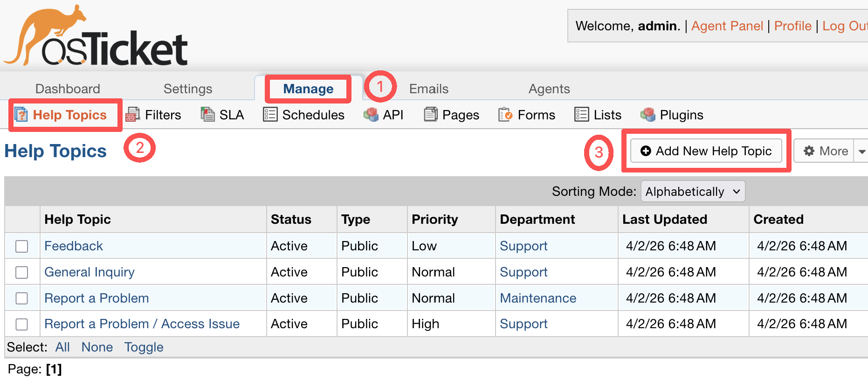This screenshot has width=868, height=386.
Task: Check the Feedback row checkbox
Action: coord(22,246)
